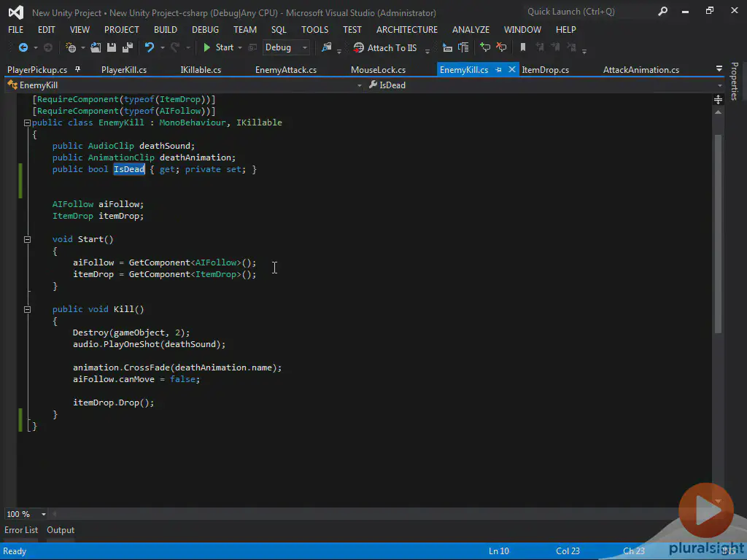
Task: Switch to the PlayerKill.cs tab
Action: tap(124, 69)
